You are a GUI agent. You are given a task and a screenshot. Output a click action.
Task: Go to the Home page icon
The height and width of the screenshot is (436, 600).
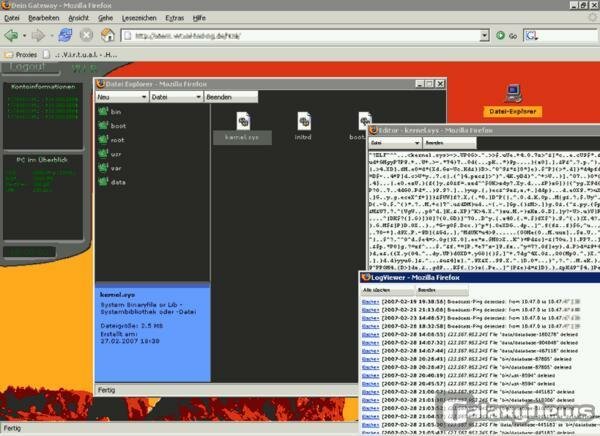click(108, 35)
